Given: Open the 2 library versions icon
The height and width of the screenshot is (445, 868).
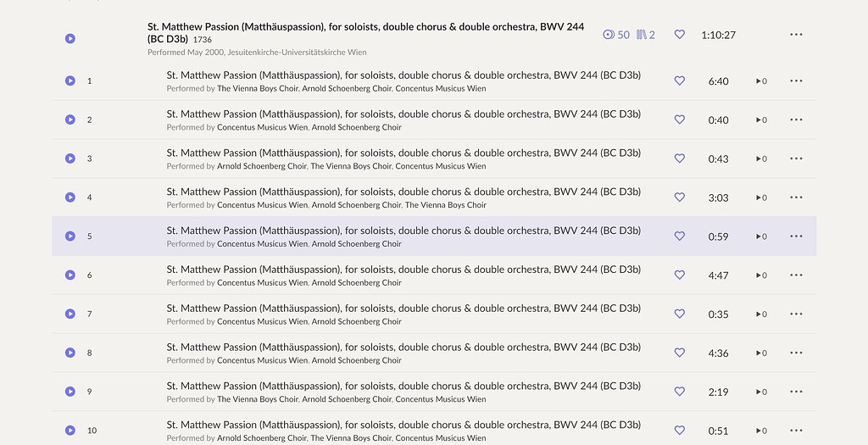Looking at the screenshot, I should tap(646, 35).
